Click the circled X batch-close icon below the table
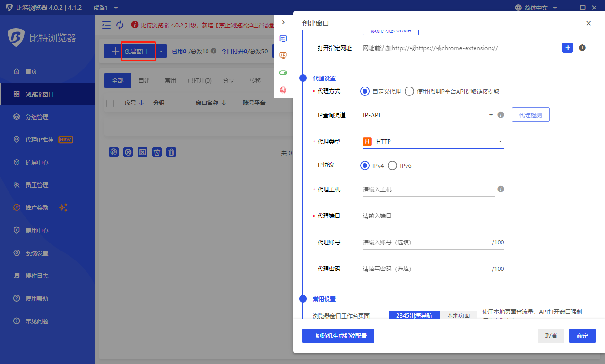The width and height of the screenshot is (605, 364). pyautogui.click(x=128, y=152)
